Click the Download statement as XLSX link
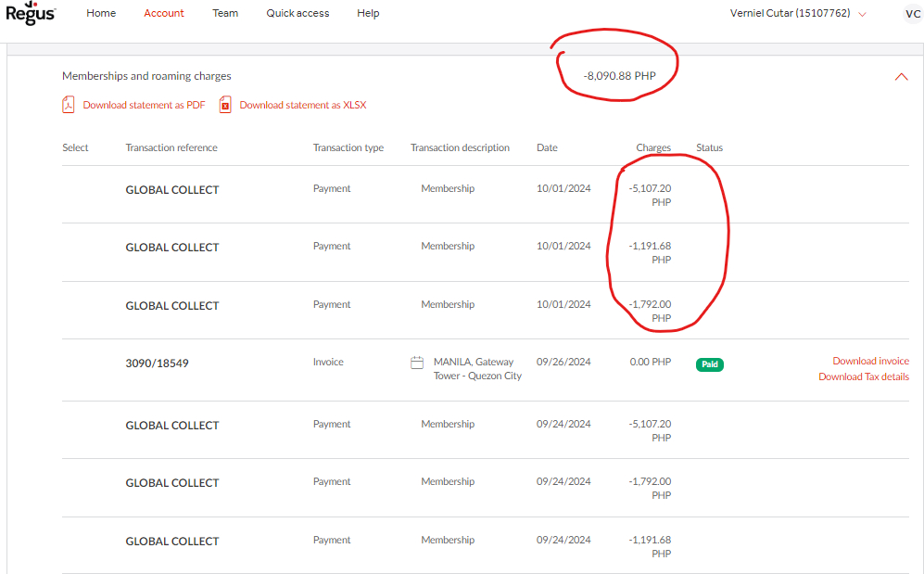924x574 pixels. coord(302,106)
